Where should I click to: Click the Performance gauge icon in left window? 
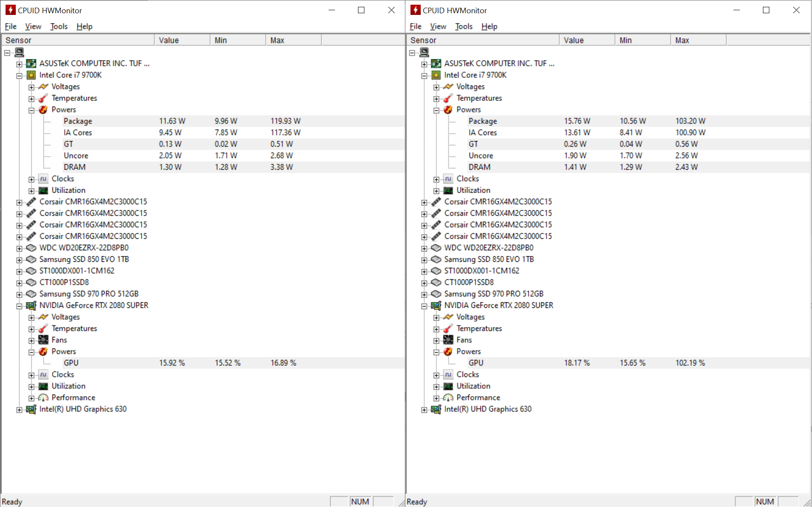[x=43, y=397]
